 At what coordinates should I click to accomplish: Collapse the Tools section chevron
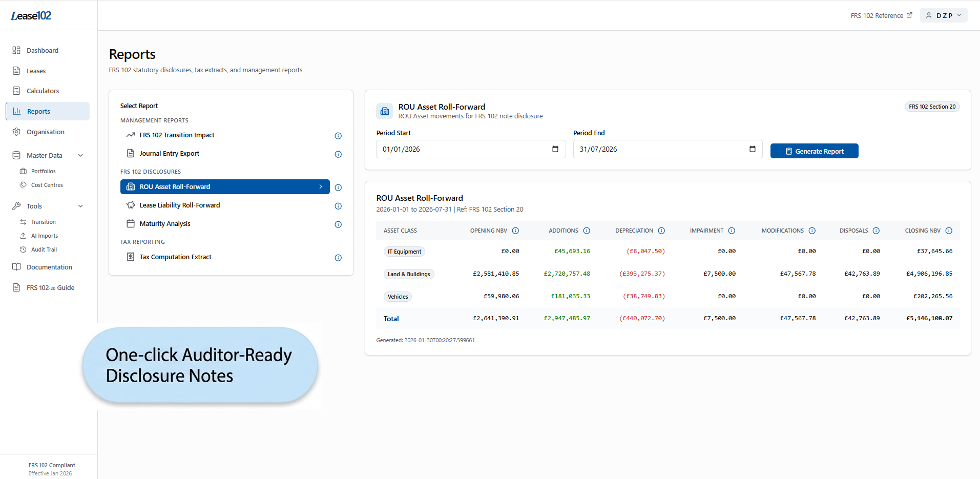(80, 206)
